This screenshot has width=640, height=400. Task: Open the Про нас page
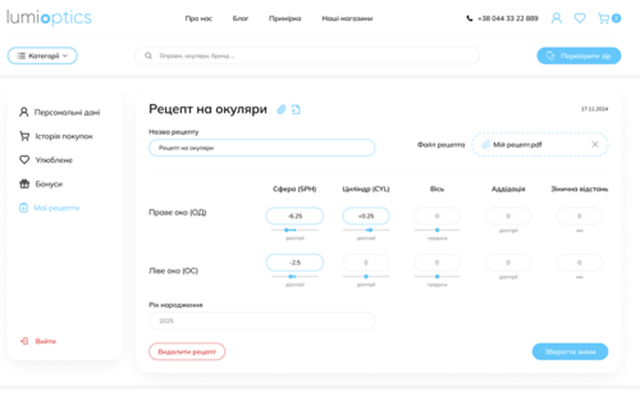198,18
